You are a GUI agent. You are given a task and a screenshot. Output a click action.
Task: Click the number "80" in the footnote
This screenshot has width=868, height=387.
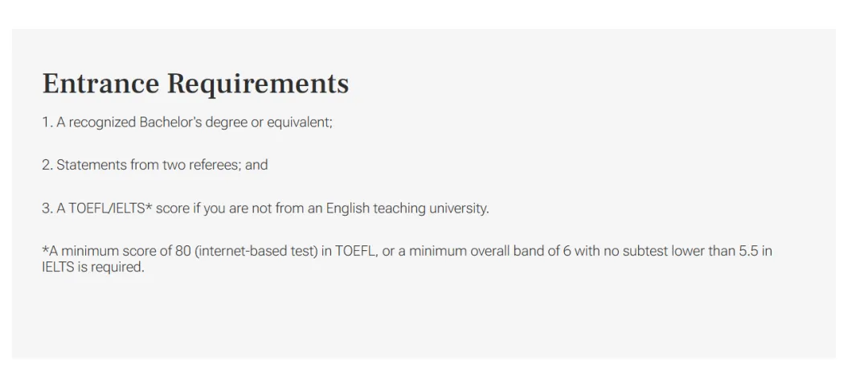click(x=182, y=251)
